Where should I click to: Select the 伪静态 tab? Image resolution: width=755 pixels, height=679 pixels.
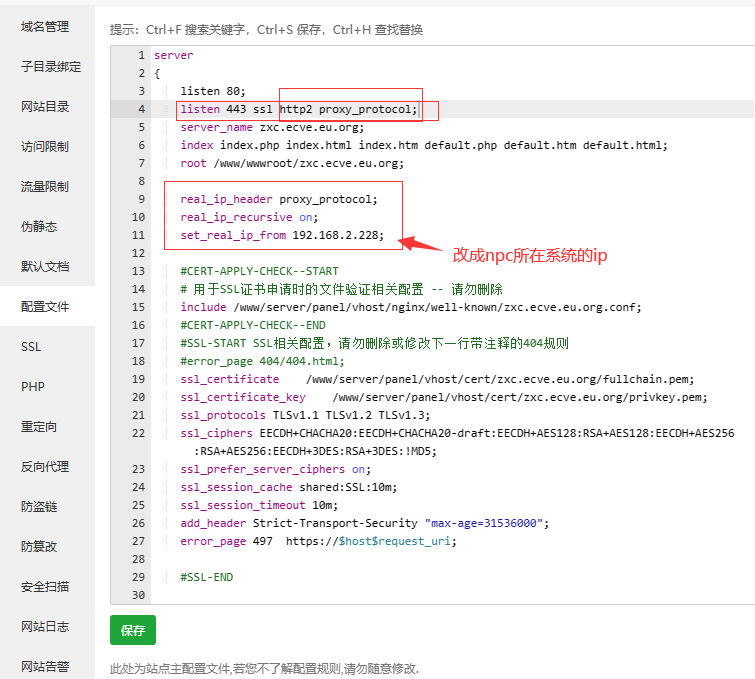coord(39,226)
